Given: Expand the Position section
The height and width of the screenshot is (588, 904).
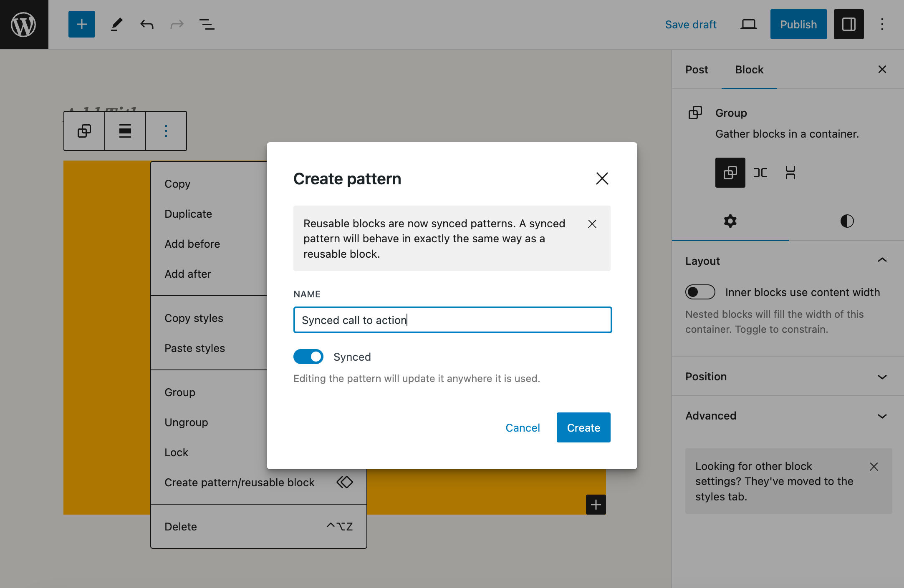Looking at the screenshot, I should coord(788,376).
